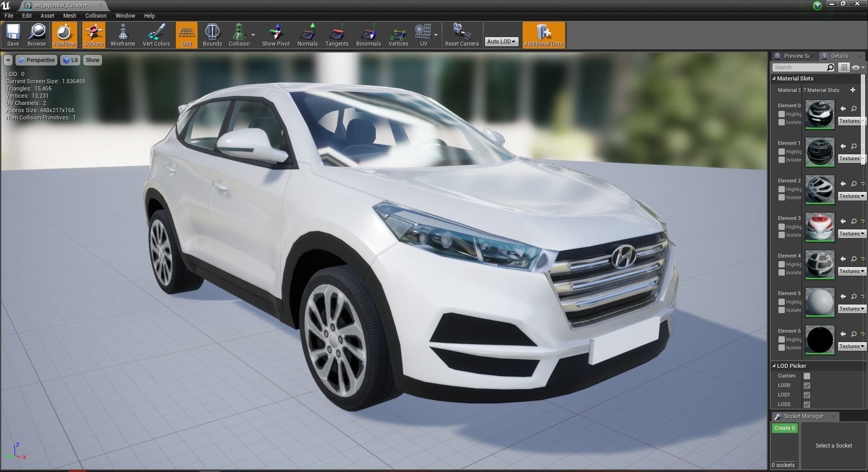Click the viewport Show button
This screenshot has width=868, height=472.
coord(93,60)
